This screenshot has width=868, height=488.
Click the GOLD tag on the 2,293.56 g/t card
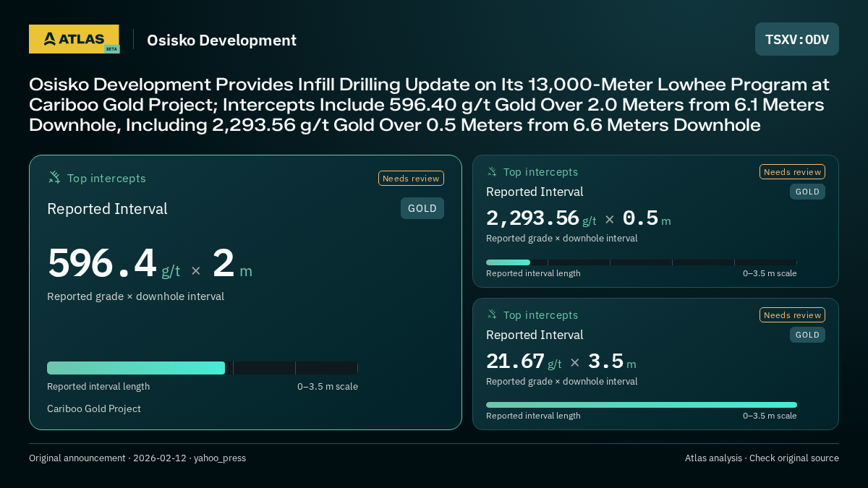807,192
